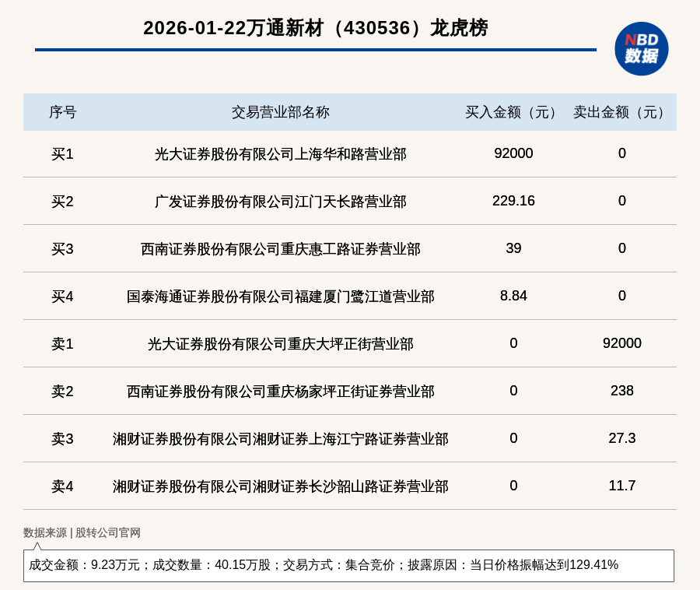
Task: Select 国泰海通证券福建厦门鹭江道营业部 entry
Action: (x=280, y=297)
